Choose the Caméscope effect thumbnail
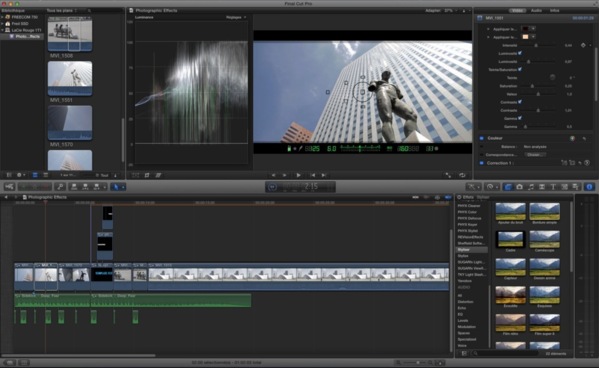599x368 pixels. coord(544,239)
